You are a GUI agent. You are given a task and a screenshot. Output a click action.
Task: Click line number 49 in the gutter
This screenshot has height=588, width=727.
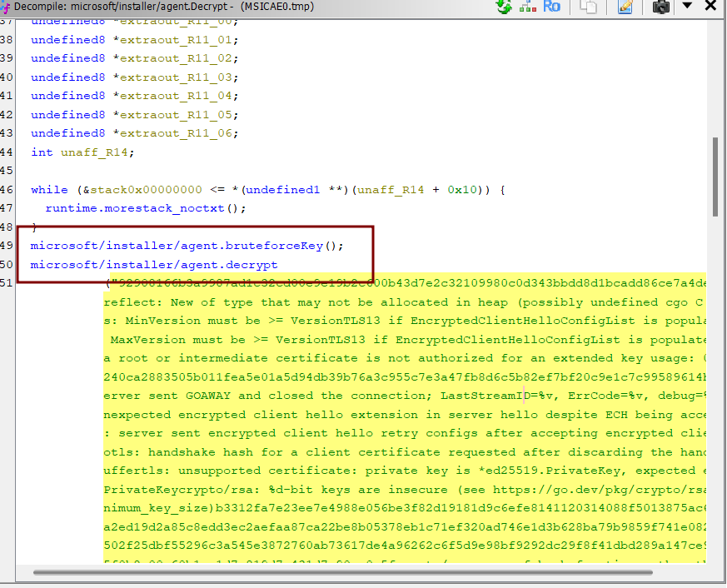7,246
